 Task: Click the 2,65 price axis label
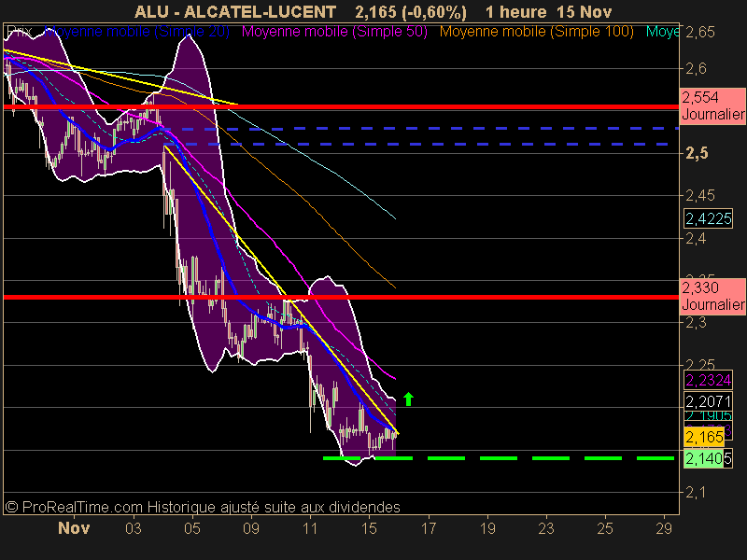700,32
